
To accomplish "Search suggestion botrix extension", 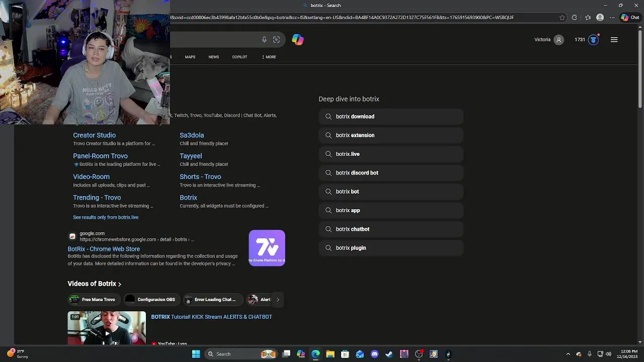I will point(391,135).
